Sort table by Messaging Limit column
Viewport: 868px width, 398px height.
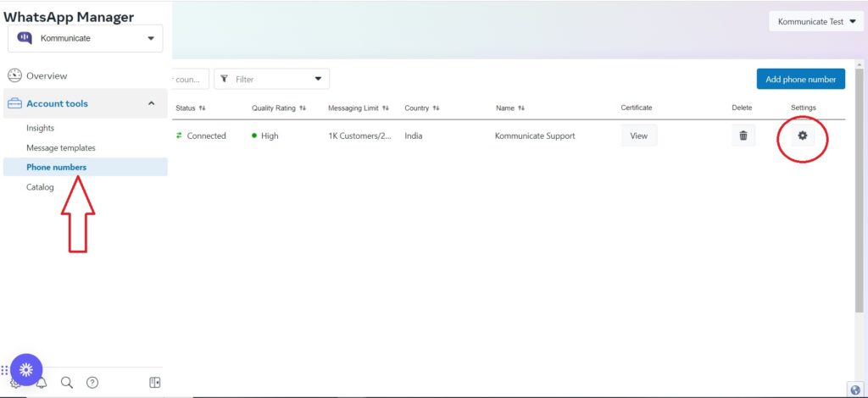358,108
